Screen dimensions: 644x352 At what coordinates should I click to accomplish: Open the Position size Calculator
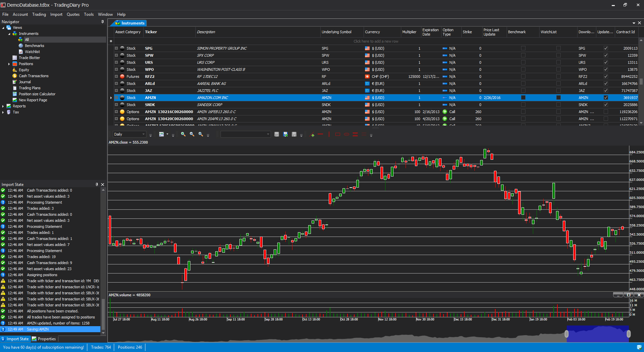tap(37, 94)
